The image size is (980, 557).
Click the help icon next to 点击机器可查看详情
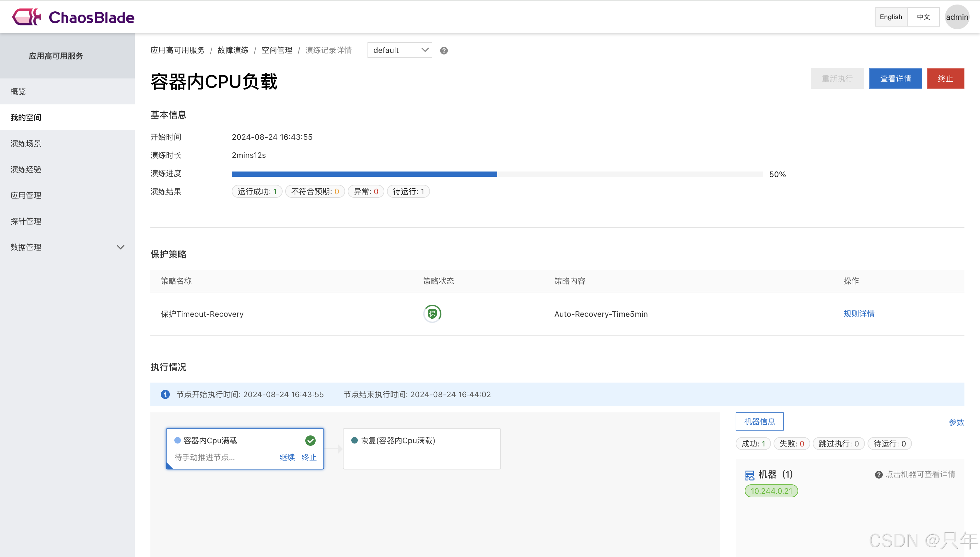(x=878, y=475)
